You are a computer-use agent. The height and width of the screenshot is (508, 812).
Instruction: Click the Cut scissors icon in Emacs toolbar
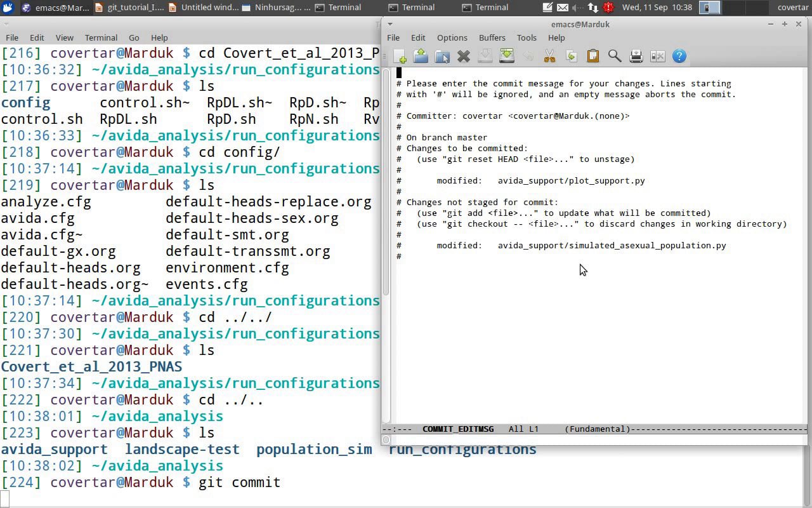point(550,57)
